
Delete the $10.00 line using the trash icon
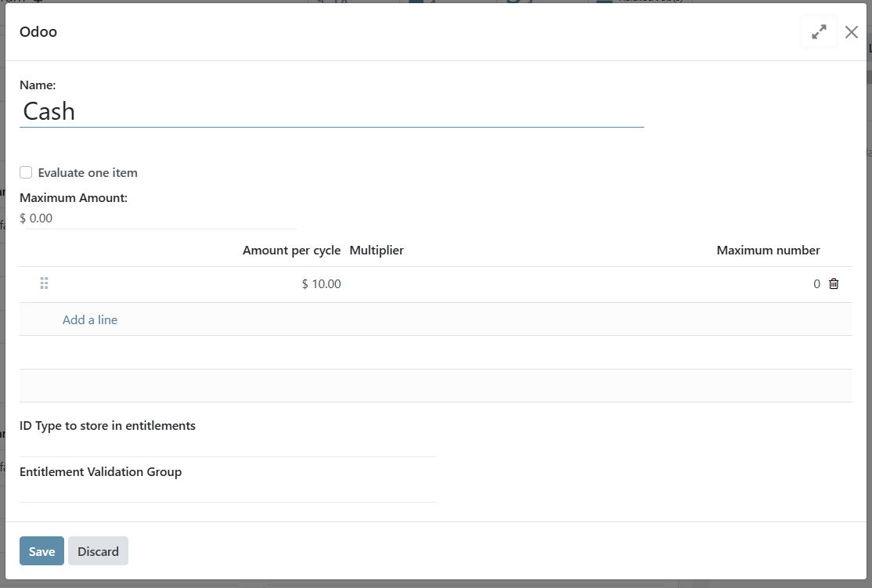point(834,283)
